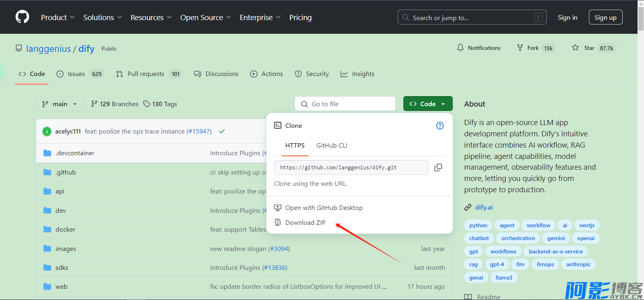The image size is (644, 300).
Task: Click the Notifications bell button
Action: (x=479, y=48)
